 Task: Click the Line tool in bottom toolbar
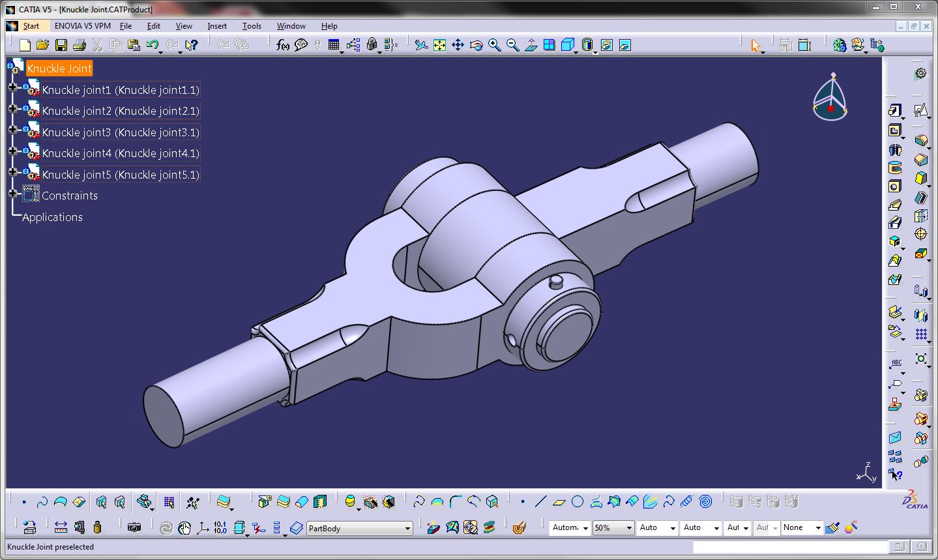540,501
